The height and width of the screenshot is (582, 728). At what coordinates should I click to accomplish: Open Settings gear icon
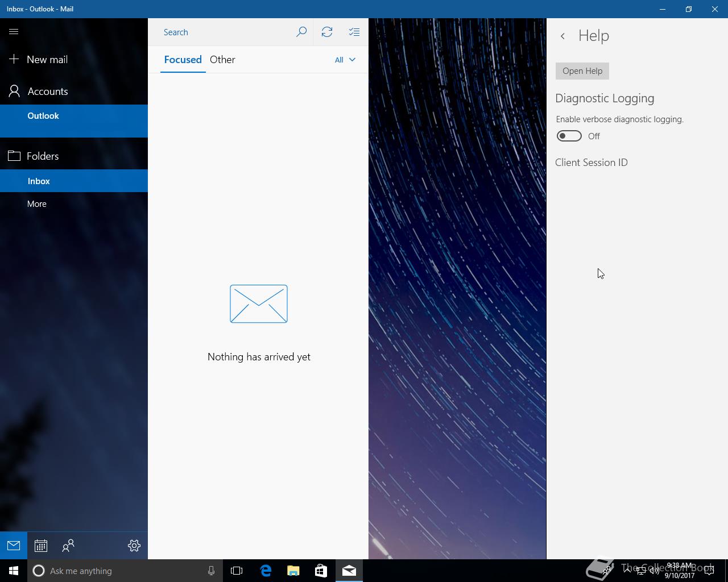tap(134, 546)
